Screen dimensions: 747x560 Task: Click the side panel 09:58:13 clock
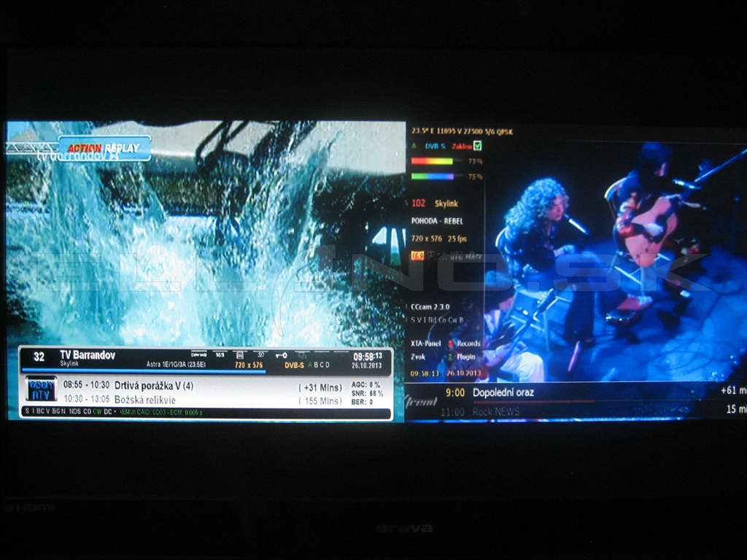(x=424, y=373)
